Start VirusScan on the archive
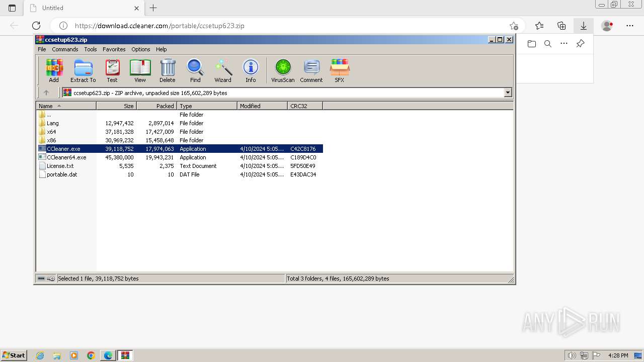 (x=283, y=70)
